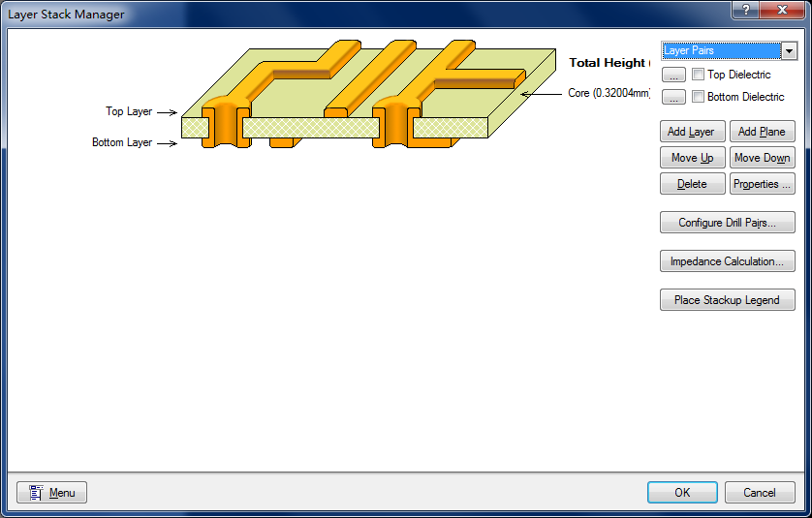
Task: Open layer Properties dialog
Action: pos(763,184)
